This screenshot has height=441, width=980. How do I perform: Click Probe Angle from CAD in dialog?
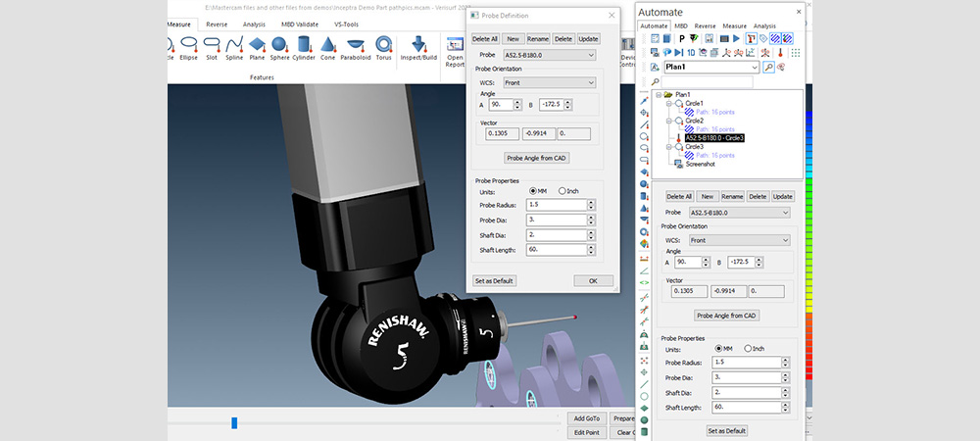pos(537,158)
